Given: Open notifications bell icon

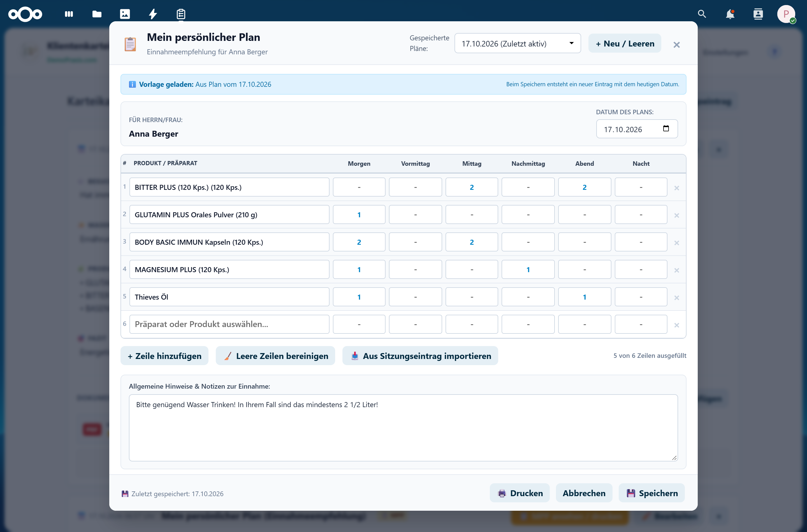Looking at the screenshot, I should (x=730, y=14).
